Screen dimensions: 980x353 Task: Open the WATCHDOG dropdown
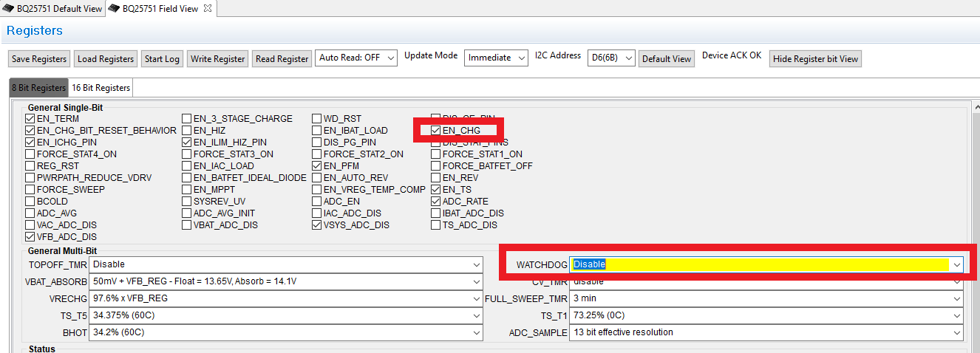767,264
